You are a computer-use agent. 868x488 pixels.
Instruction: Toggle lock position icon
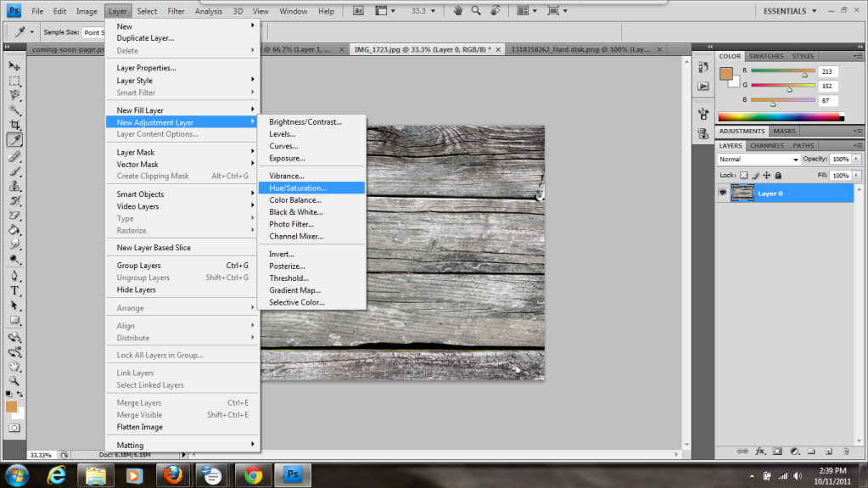(767, 175)
